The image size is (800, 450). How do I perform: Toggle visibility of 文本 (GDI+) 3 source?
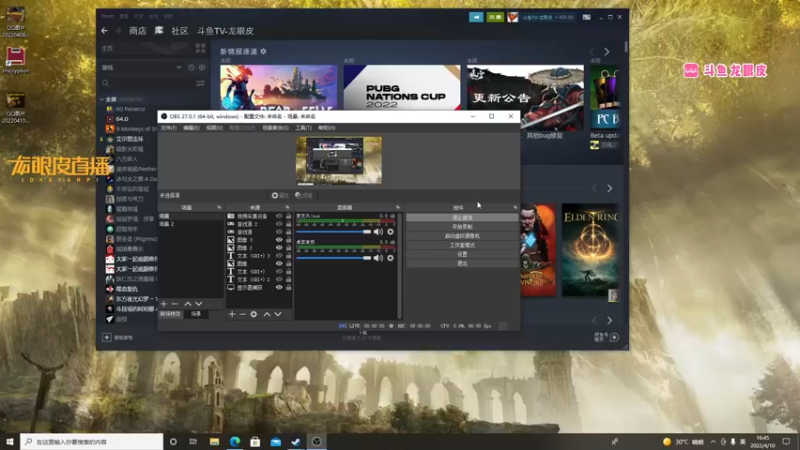279,256
